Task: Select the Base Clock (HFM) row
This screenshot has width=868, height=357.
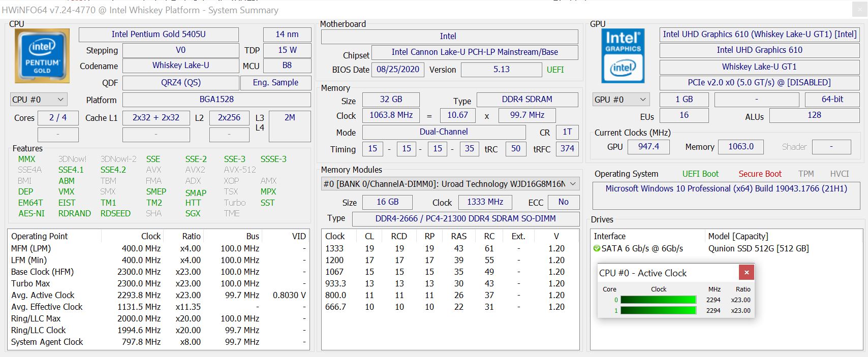Action: pyautogui.click(x=159, y=272)
